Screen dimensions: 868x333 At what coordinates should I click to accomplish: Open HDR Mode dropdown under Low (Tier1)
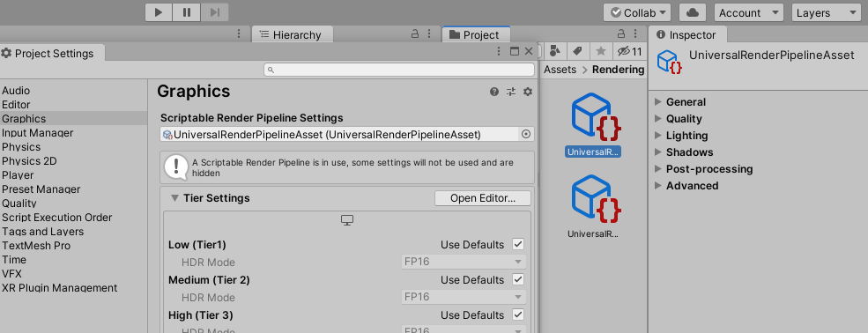click(464, 262)
